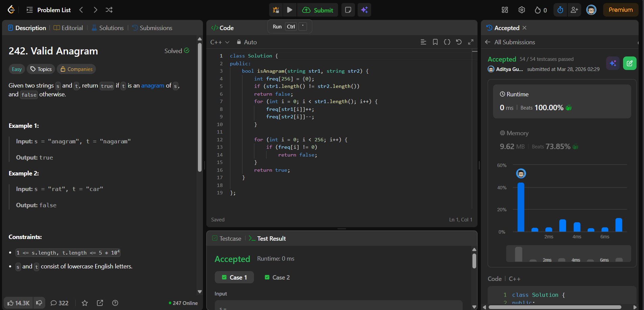The width and height of the screenshot is (644, 310).
Task: Downvote the problem with thumbs down
Action: tap(40, 303)
